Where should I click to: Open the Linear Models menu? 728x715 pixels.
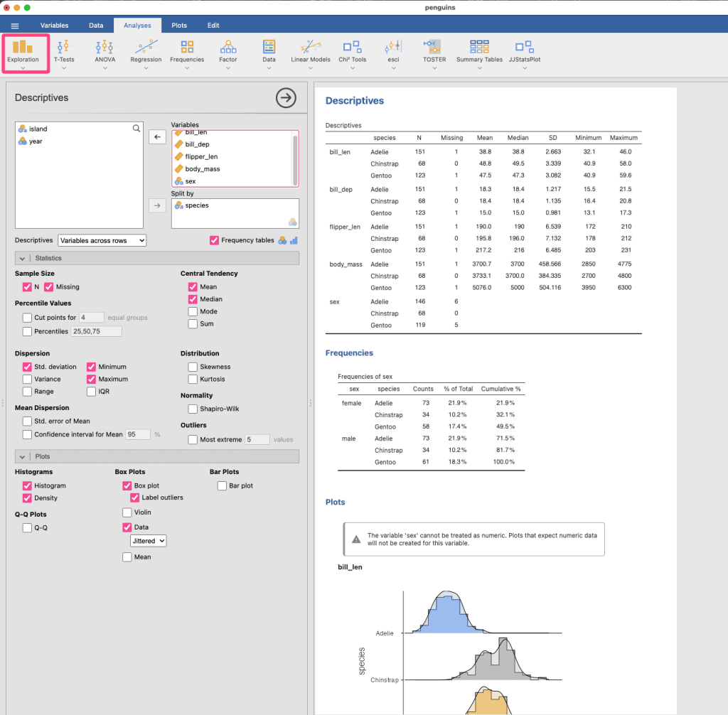311,53
